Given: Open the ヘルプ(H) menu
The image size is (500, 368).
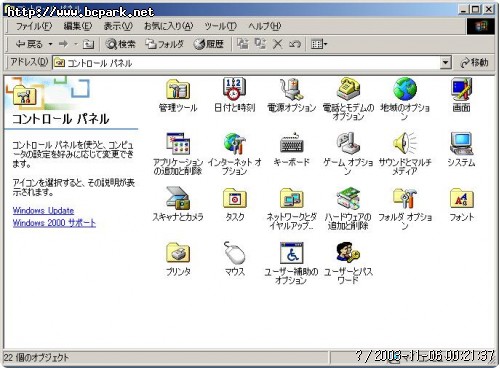Looking at the screenshot, I should click(265, 26).
